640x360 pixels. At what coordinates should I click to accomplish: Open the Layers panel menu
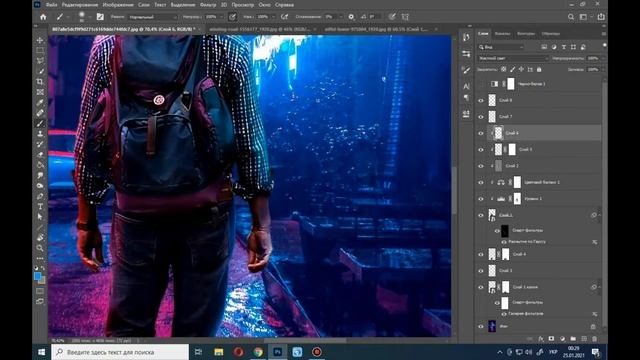[603, 33]
